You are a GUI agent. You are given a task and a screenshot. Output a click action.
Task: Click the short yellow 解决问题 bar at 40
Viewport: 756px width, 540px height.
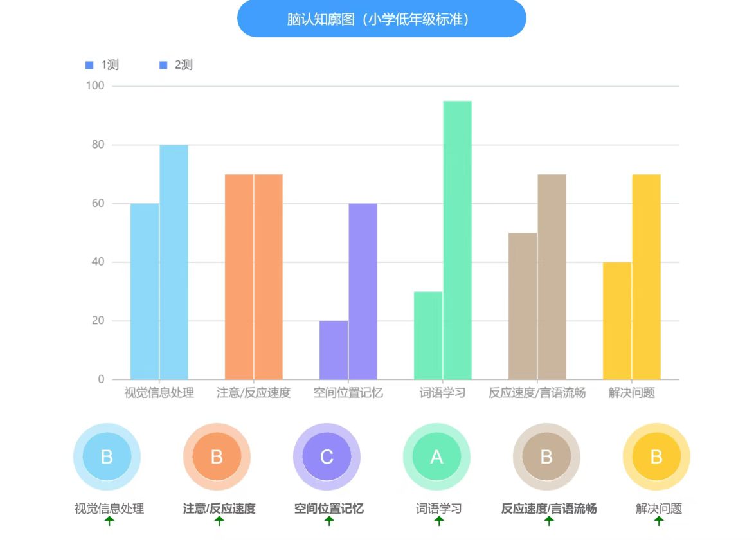[x=617, y=321]
